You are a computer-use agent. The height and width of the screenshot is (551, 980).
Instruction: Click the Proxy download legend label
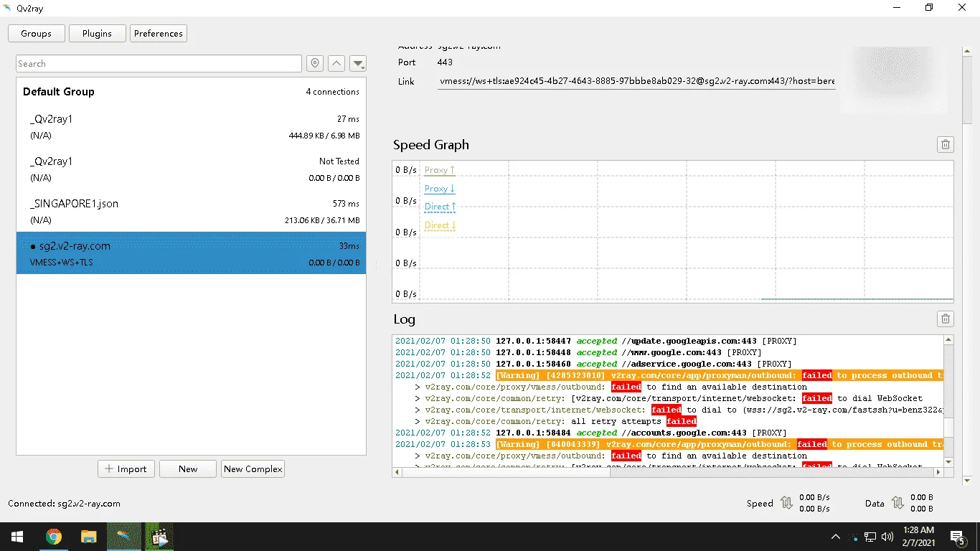pos(440,189)
